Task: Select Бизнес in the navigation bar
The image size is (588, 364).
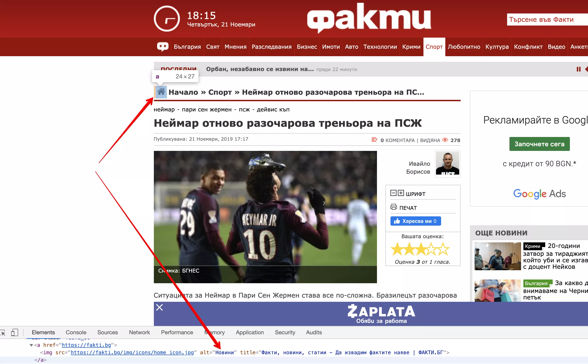Action: pyautogui.click(x=307, y=47)
